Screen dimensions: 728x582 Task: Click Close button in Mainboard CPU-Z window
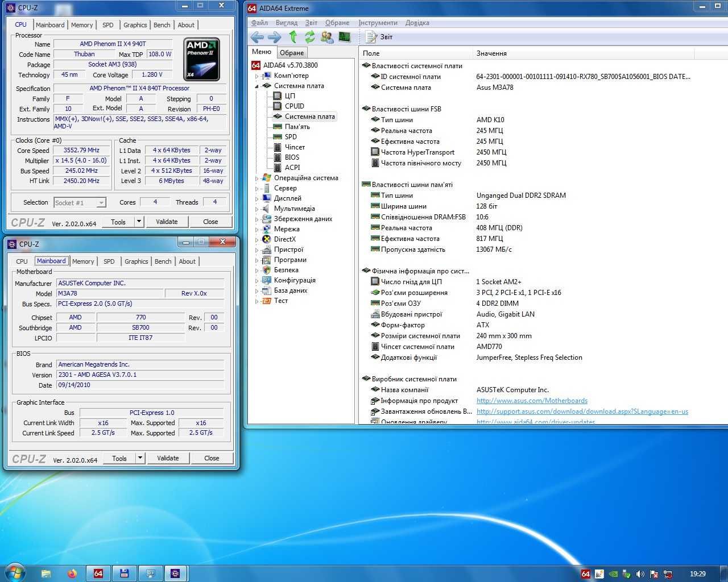[212, 458]
